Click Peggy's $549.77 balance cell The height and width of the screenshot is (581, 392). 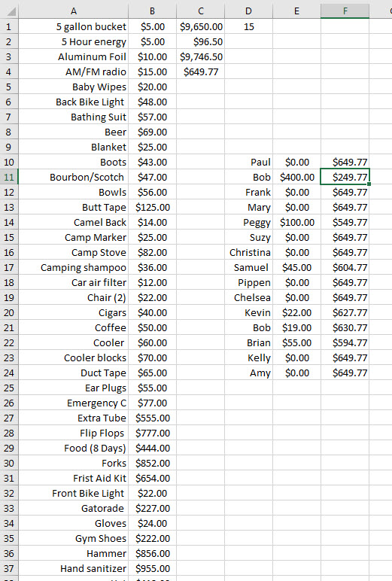[x=345, y=222]
